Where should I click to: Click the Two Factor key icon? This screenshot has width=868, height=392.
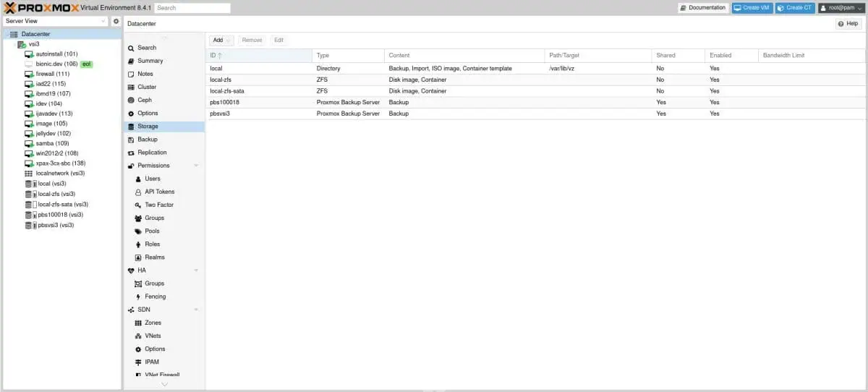138,205
